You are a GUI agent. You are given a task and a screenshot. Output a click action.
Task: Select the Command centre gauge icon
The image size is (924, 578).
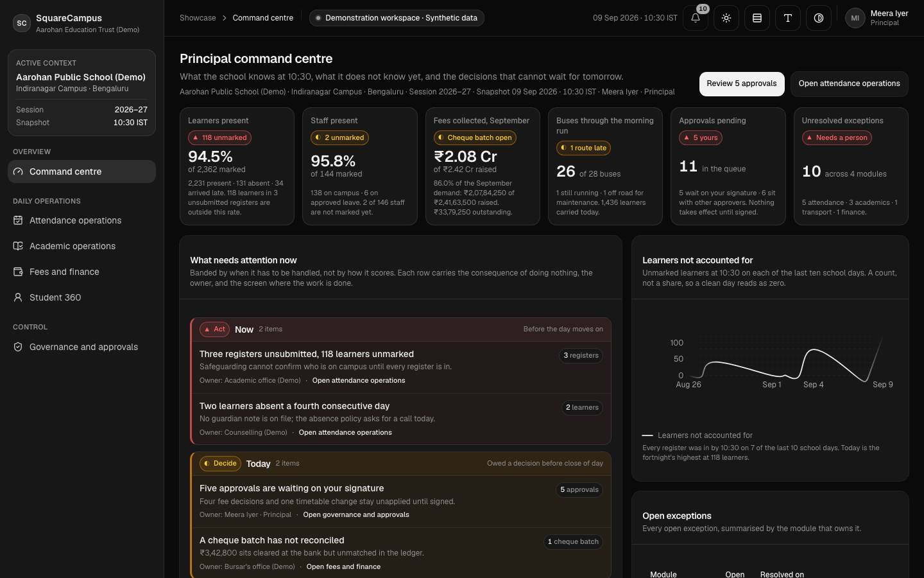coord(18,171)
